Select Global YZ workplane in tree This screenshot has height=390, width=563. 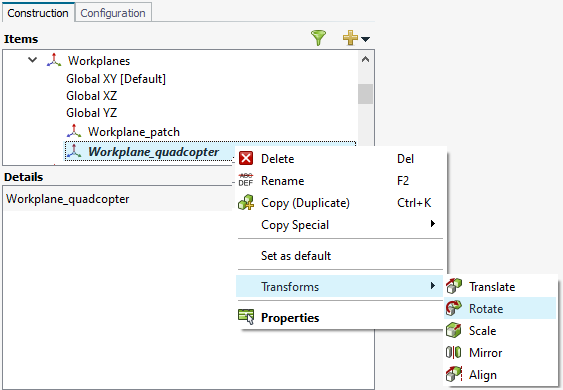point(92,113)
